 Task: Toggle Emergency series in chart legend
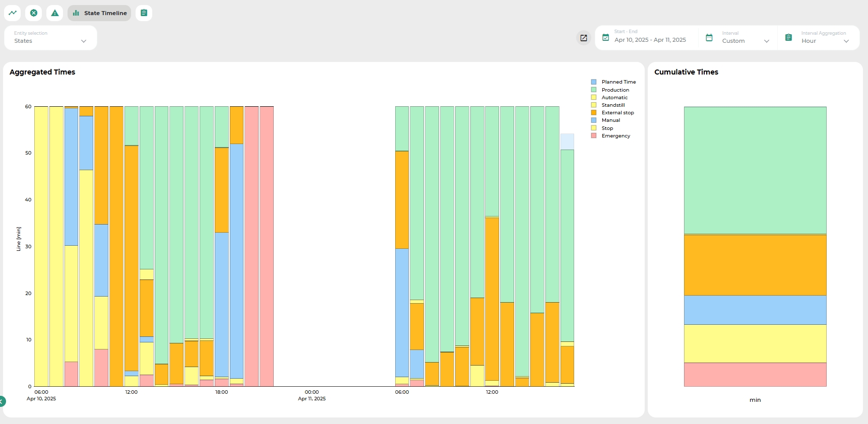(x=615, y=136)
